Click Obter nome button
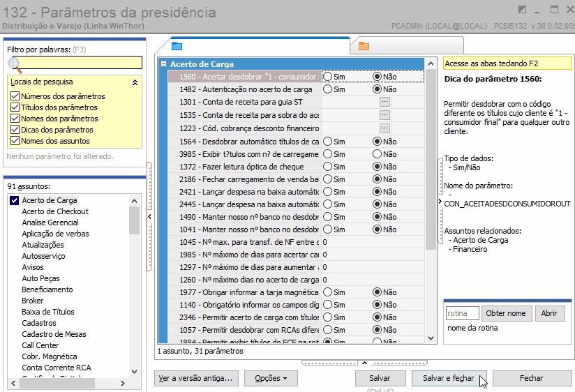 (x=506, y=313)
